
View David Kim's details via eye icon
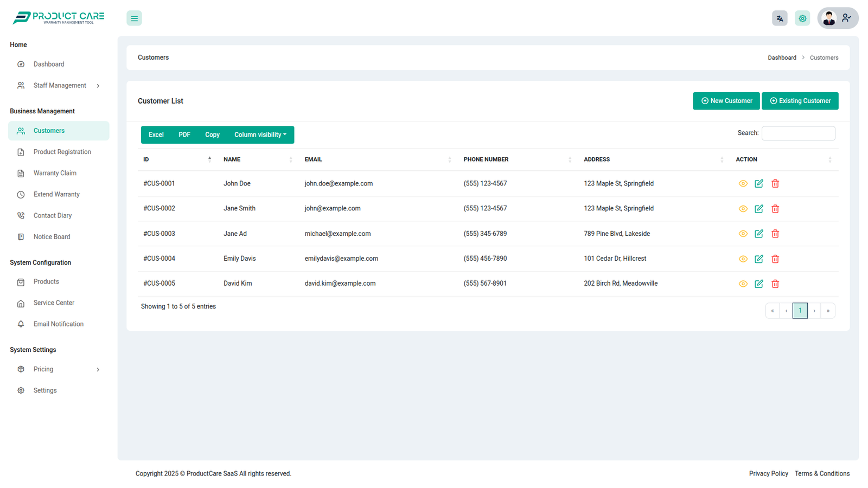coord(743,284)
